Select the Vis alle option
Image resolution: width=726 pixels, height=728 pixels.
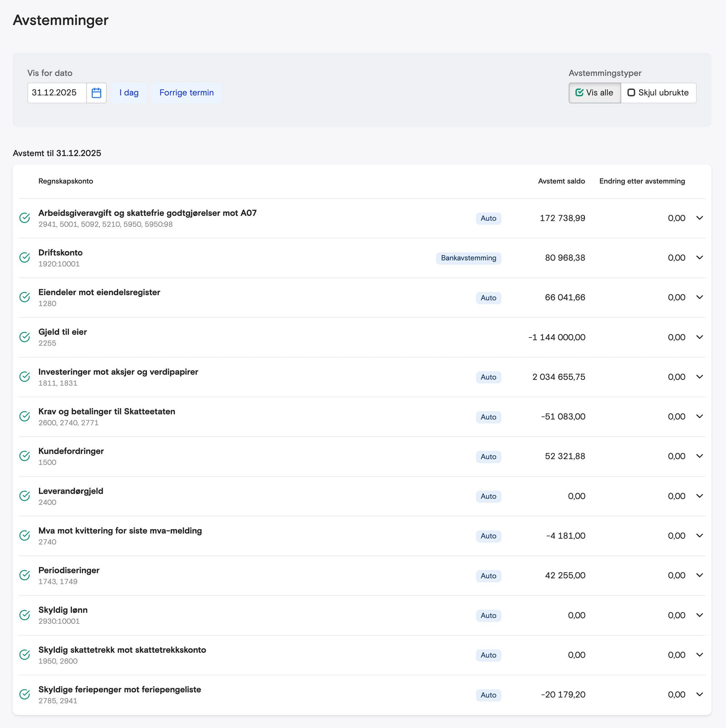point(595,93)
